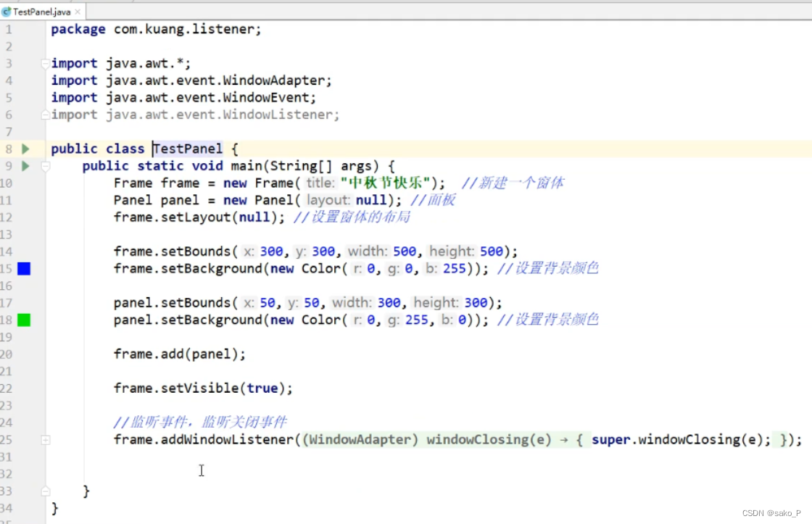Click super.windowClosing(e) in folded code

pos(676,440)
